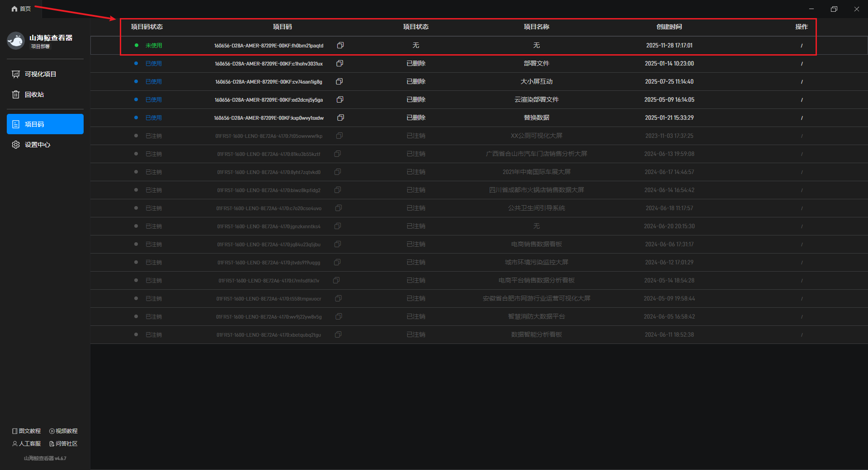The image size is (868, 470).
Task: Open the 回收站 recycle bin page
Action: pos(34,94)
